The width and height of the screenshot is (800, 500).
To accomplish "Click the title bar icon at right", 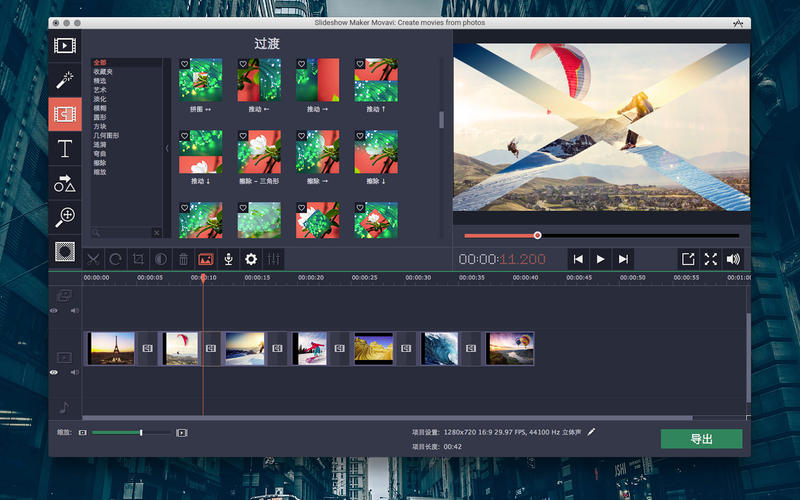I will (x=738, y=23).
